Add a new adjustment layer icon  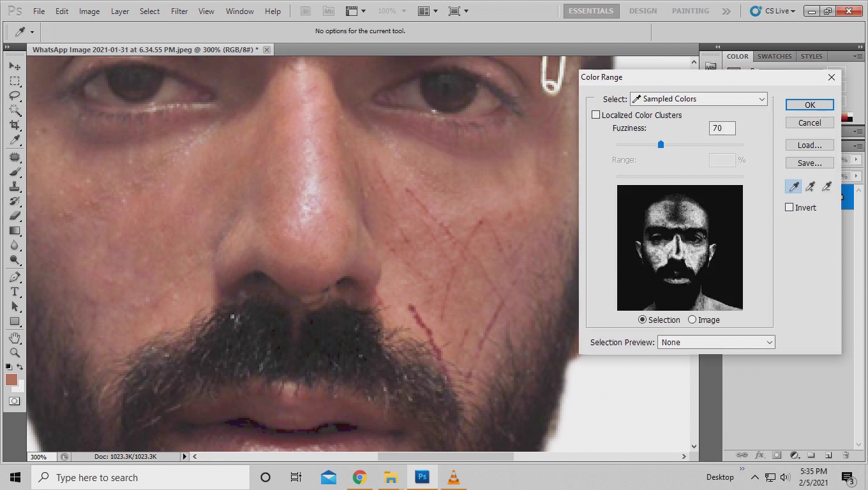tap(795, 455)
